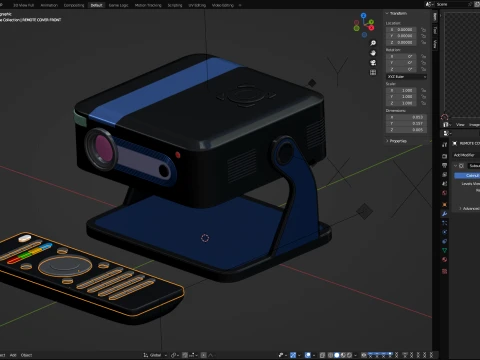Open image editor View menu

click(x=460, y=125)
